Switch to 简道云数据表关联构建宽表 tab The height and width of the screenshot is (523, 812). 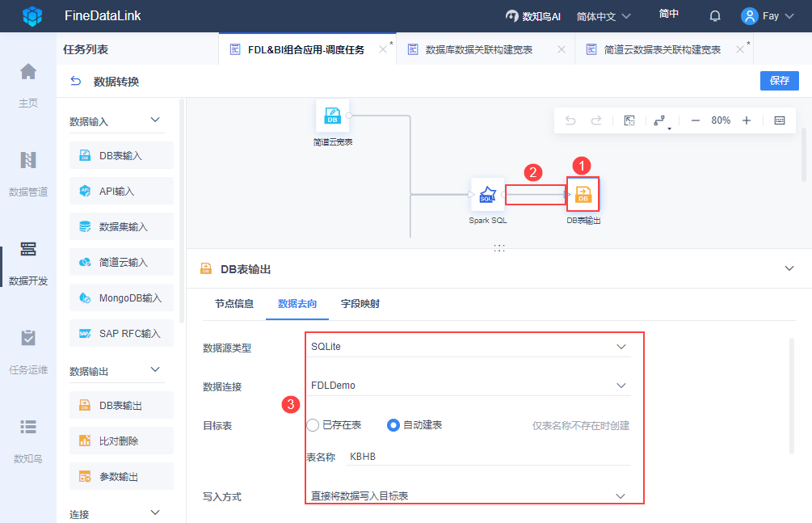pyautogui.click(x=663, y=50)
